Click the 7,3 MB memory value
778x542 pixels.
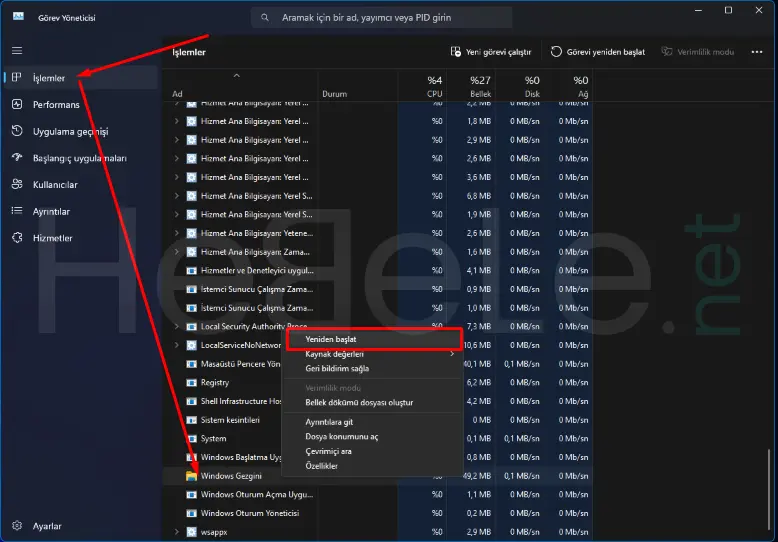click(x=479, y=327)
